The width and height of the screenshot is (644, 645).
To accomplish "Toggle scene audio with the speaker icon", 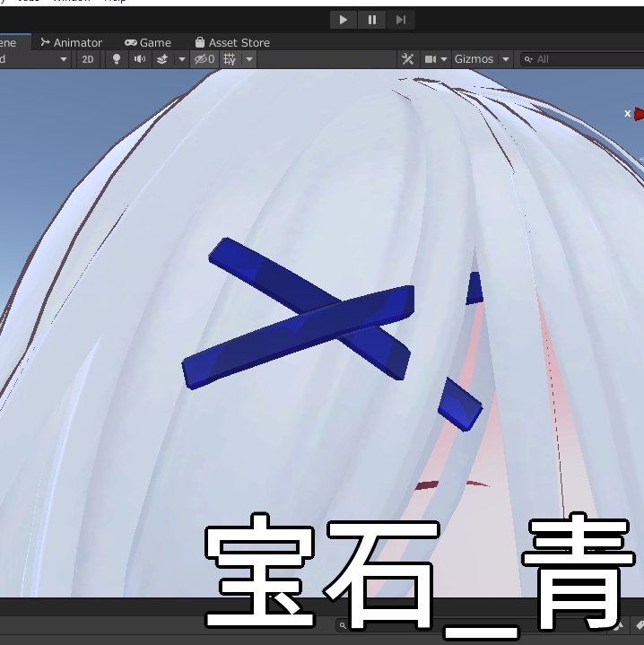I will (x=139, y=59).
